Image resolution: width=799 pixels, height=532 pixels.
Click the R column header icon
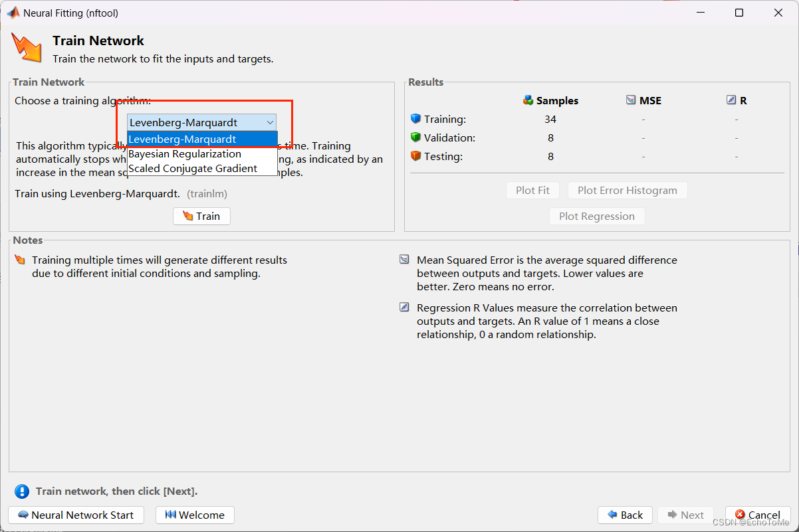(731, 101)
